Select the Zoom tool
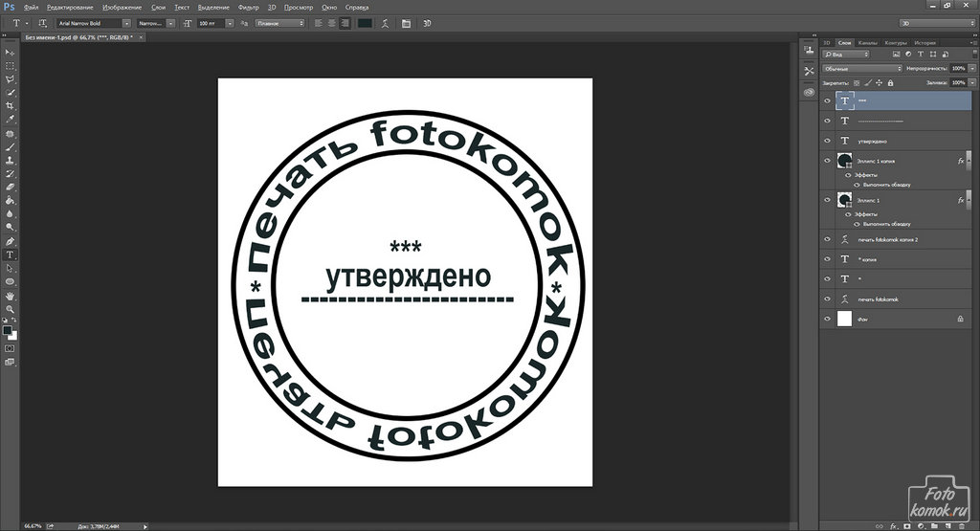 [10, 309]
